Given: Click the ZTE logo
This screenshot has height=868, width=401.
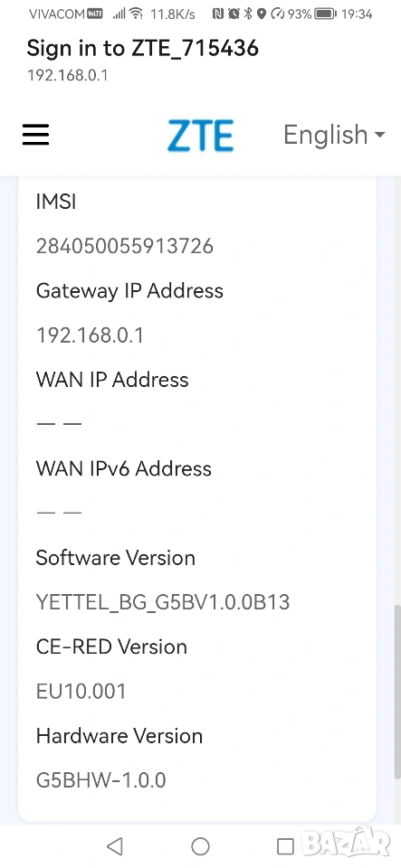Looking at the screenshot, I should click(x=201, y=135).
